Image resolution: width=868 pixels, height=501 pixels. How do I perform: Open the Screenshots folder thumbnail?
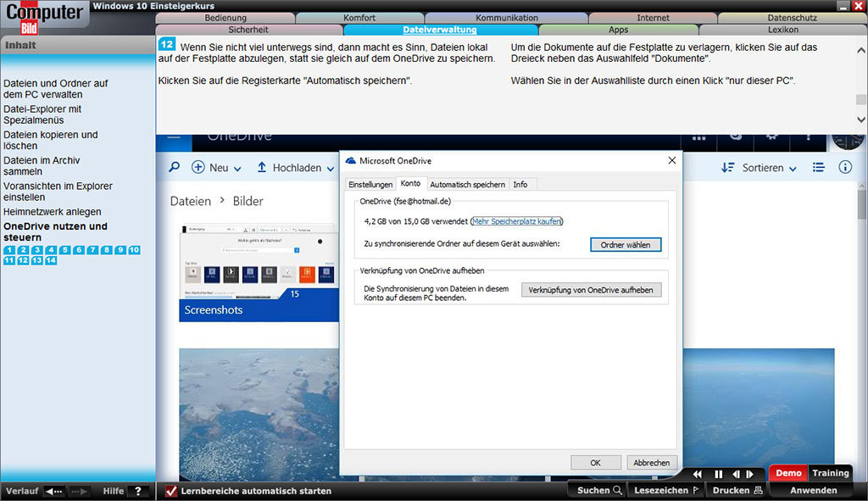(x=259, y=272)
